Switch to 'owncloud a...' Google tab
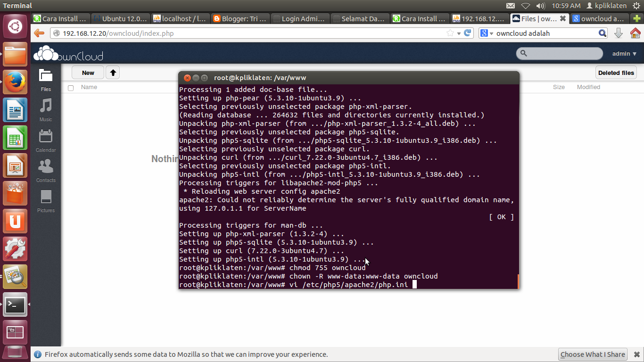644x362 pixels. click(x=599, y=19)
